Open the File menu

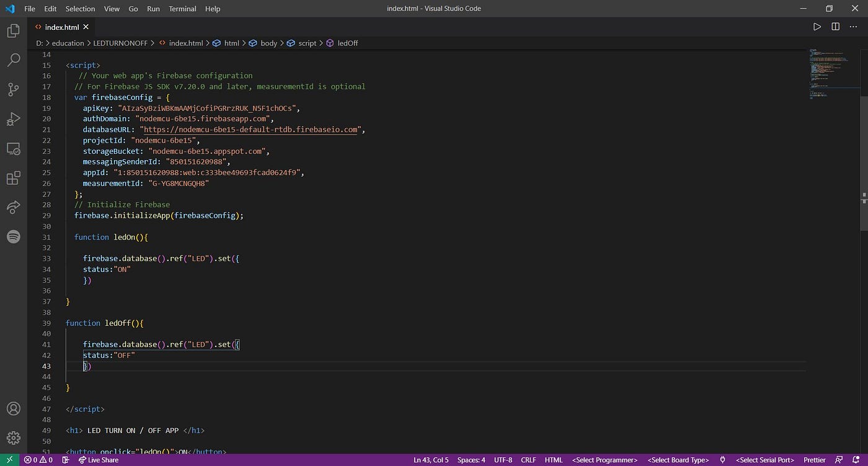coord(30,9)
